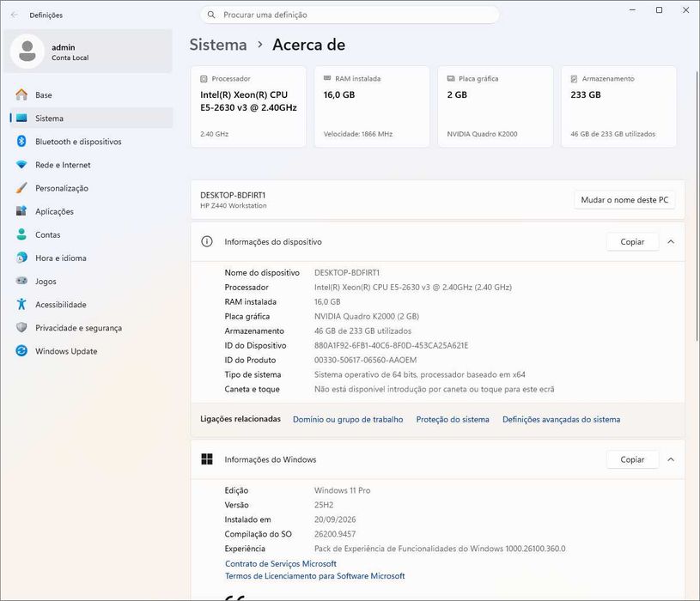Click the Armazenamento drive icon
The height and width of the screenshot is (601, 700).
pyautogui.click(x=574, y=79)
